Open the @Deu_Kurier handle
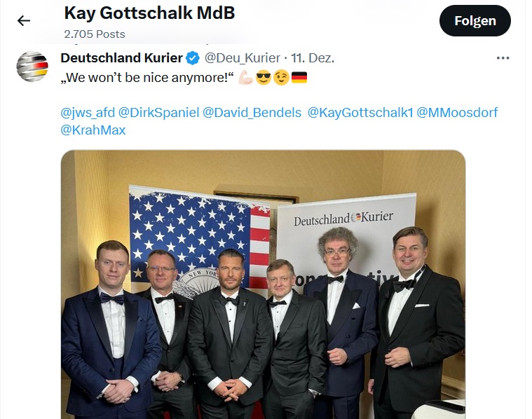This screenshot has width=532, height=419. pos(243,58)
